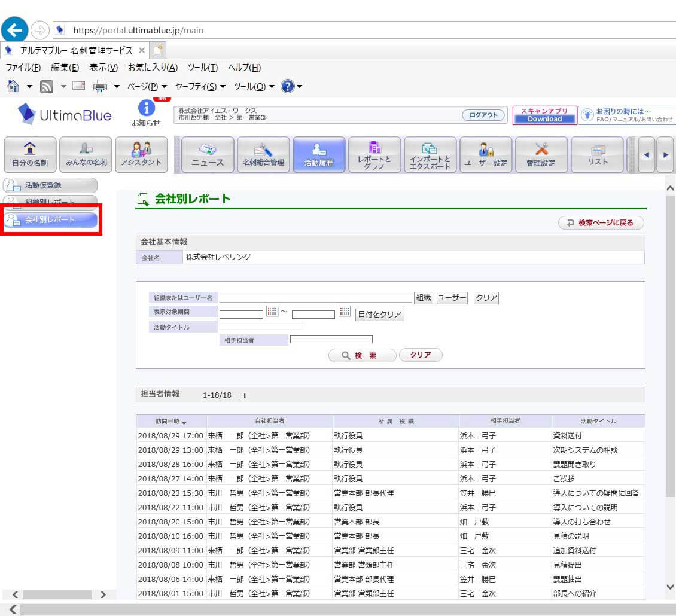This screenshot has height=616, width=676.
Task: Click the read mail envelope icon
Action: [78, 86]
